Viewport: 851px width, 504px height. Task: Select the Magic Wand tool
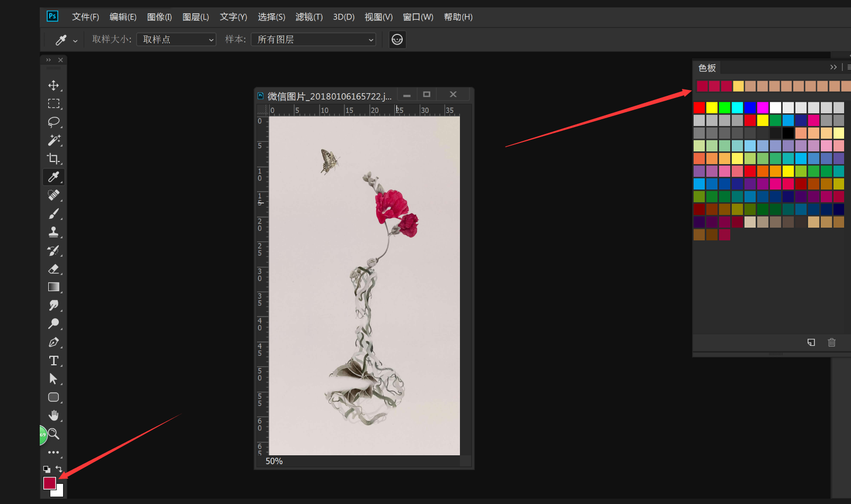(54, 140)
